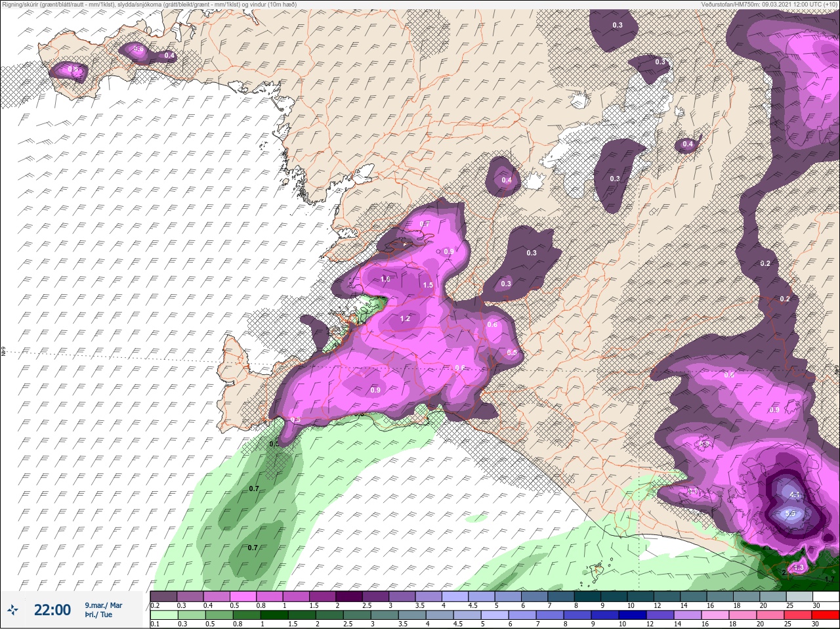The height and width of the screenshot is (629, 840).
Task: Click the weekday label 'þri./ Tue'
Action: pyautogui.click(x=98, y=615)
